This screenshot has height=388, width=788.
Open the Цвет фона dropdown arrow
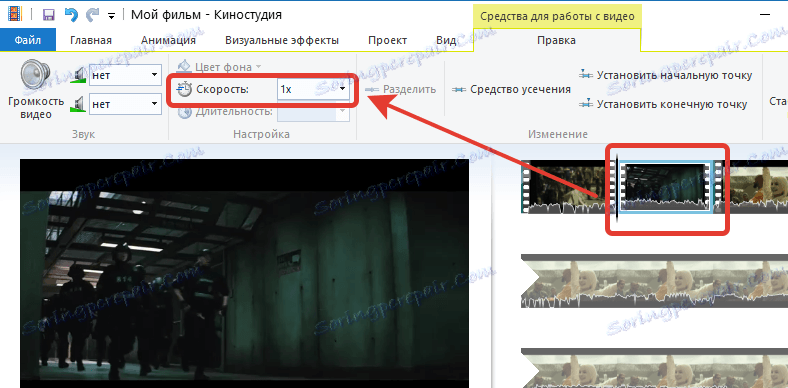click(x=258, y=66)
